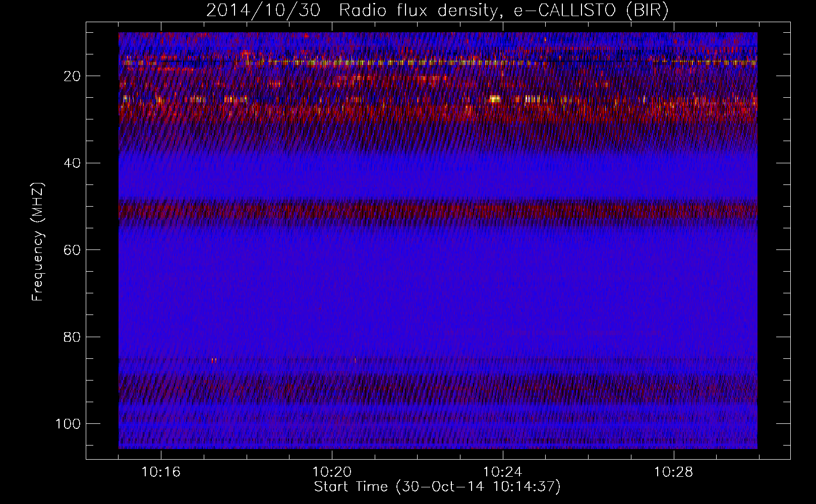Click the plot title '2014/10/30 Radio flux density, e-CALLISTO (BIR)'

(437, 11)
